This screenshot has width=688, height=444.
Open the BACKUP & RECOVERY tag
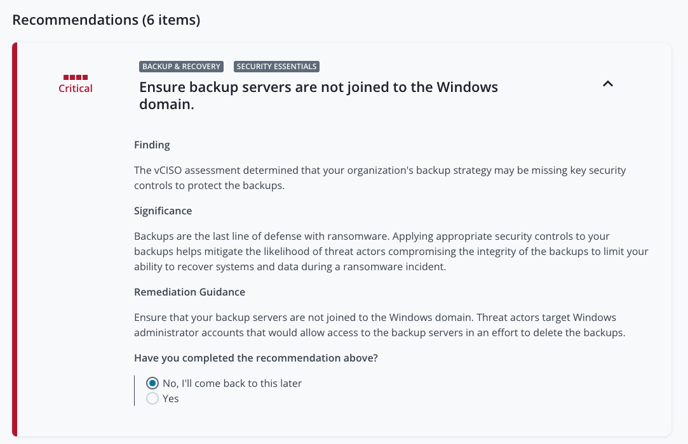point(181,66)
